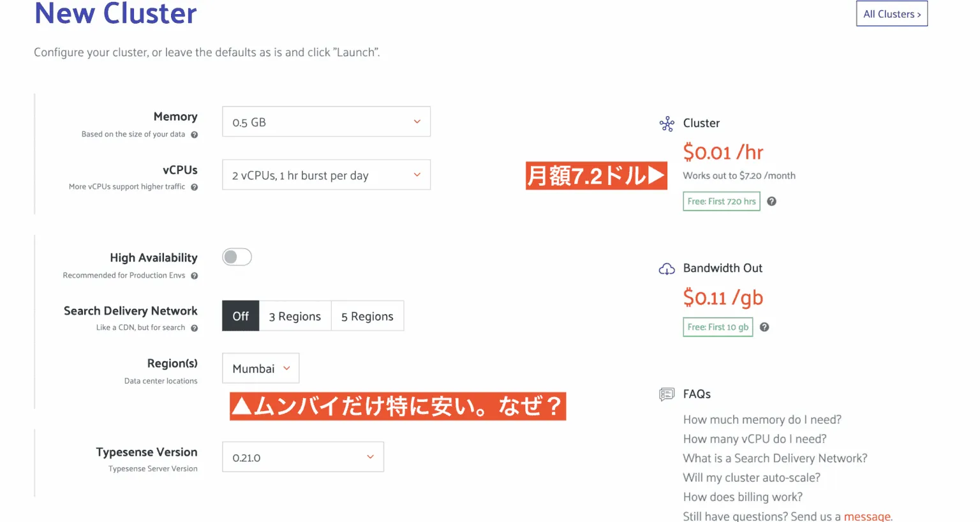Click the Free: First 720 hrs badge

tap(721, 200)
